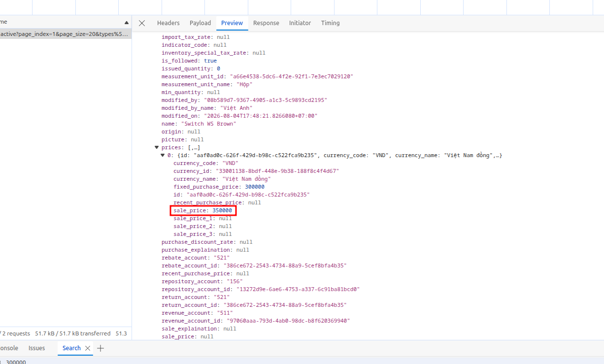
Task: Click the fixed_purchase_price 300000 value
Action: [x=255, y=187]
